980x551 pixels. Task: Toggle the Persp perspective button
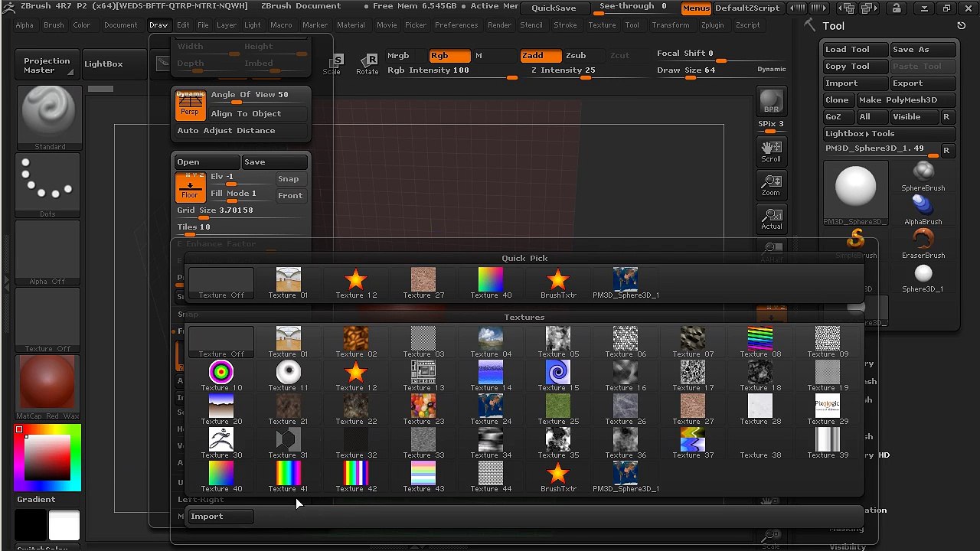pos(190,105)
